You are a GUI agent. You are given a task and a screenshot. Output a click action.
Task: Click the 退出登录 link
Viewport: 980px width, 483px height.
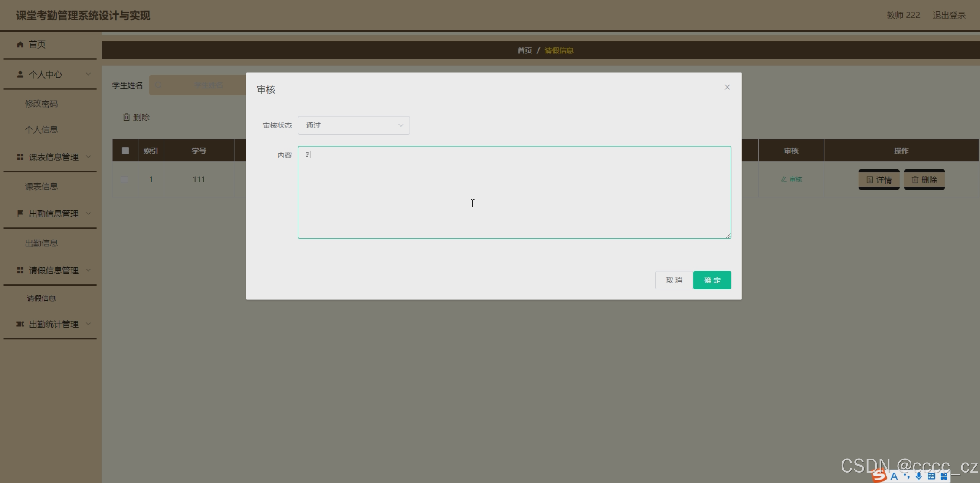pos(949,15)
